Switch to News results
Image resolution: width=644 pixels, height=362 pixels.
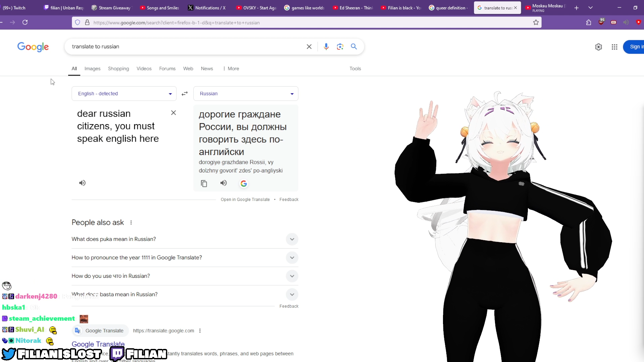pyautogui.click(x=207, y=68)
